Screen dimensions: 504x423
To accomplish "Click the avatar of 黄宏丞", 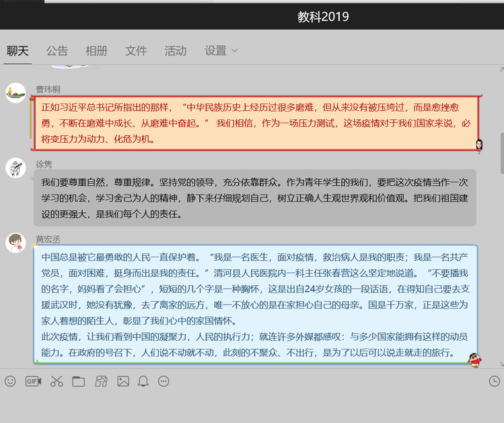I will (x=15, y=243).
